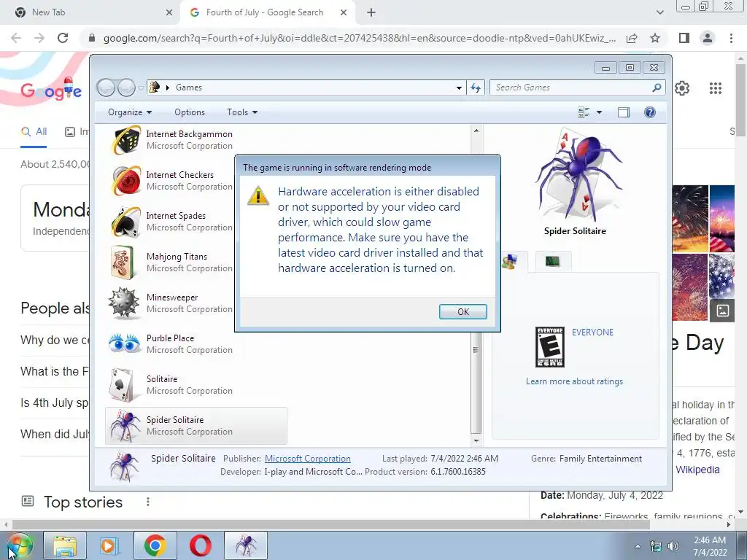This screenshot has width=747, height=560.
Task: Open Google settings gear icon
Action: pos(682,88)
